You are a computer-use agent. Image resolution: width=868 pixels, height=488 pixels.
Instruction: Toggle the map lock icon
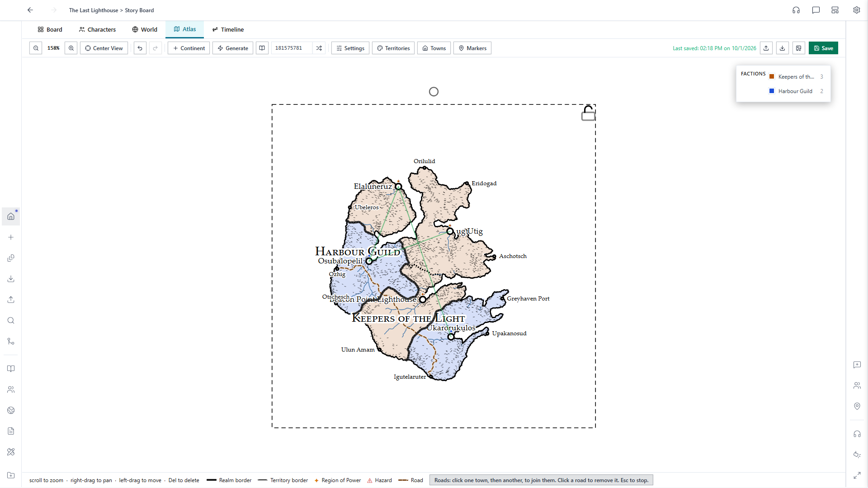click(588, 113)
